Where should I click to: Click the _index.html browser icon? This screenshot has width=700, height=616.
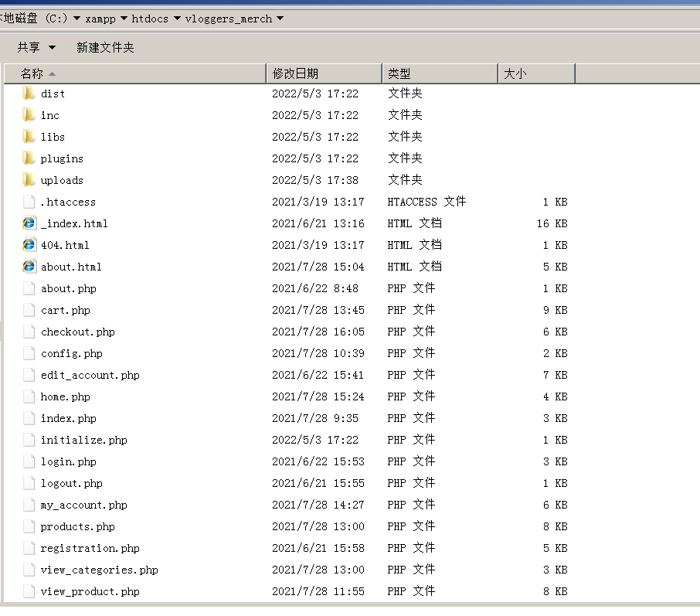[x=29, y=223]
